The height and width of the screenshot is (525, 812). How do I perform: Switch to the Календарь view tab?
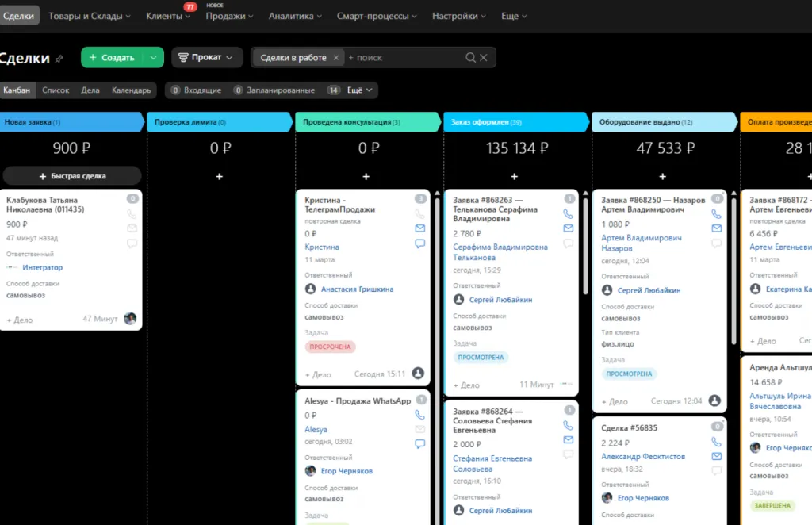coord(132,90)
